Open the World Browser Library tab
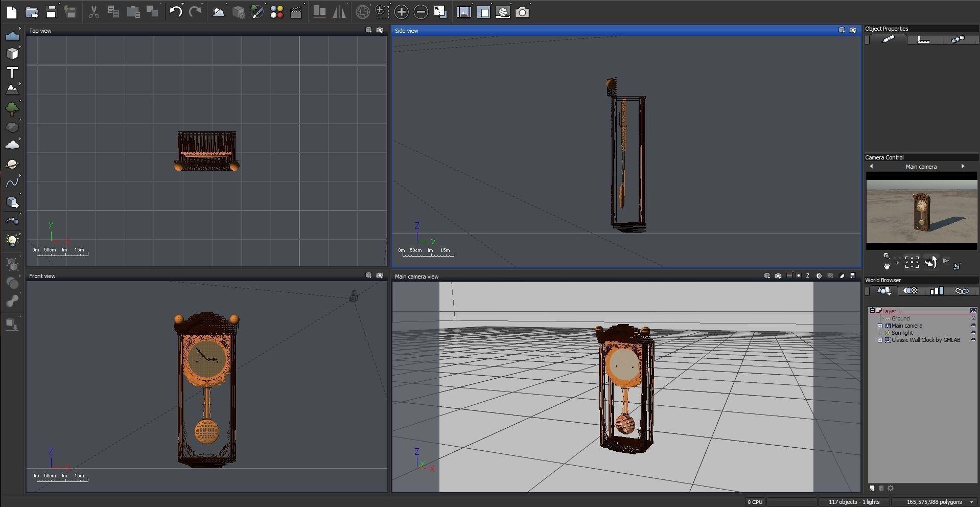 (x=937, y=291)
